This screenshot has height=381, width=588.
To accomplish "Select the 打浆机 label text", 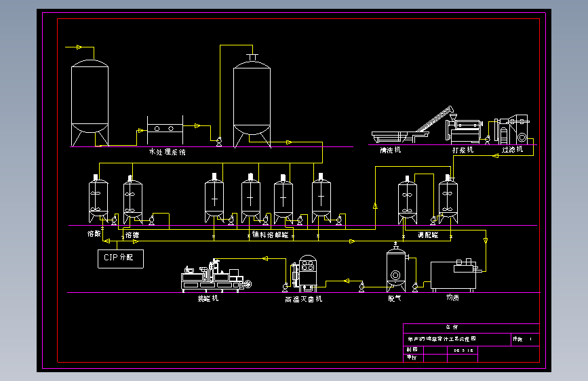I will click(x=463, y=150).
